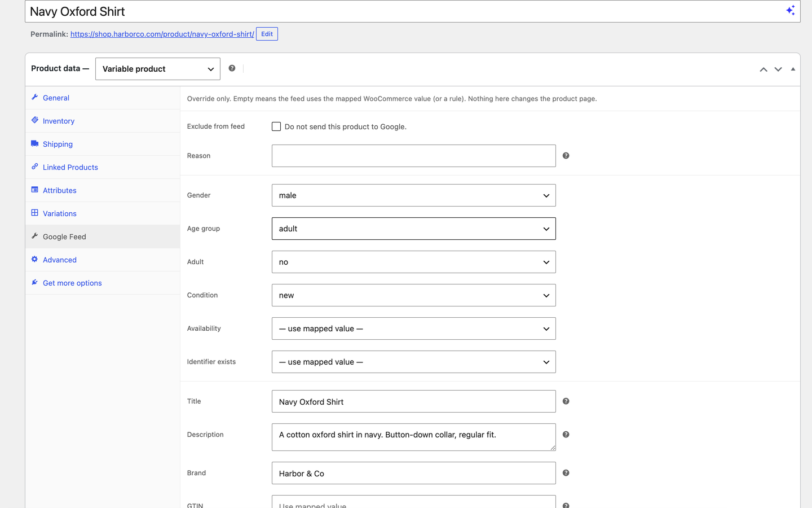Click help icon beside Brand field
This screenshot has width=812, height=508.
[x=566, y=473]
